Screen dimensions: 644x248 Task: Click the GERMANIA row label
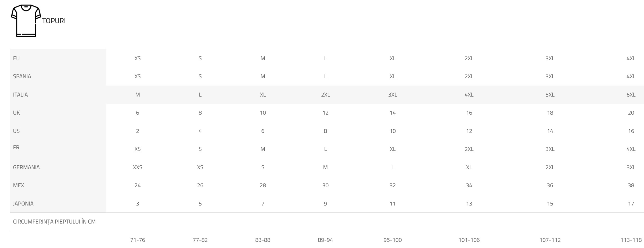[x=26, y=167]
